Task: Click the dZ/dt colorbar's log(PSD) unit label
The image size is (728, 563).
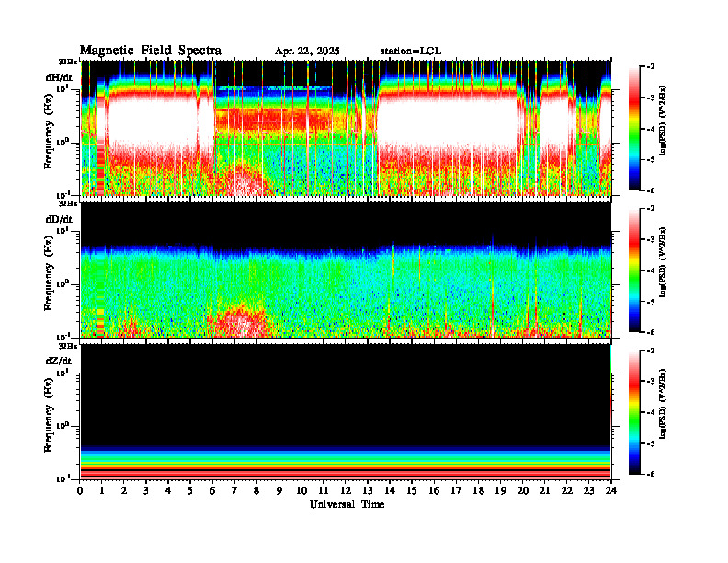Action: pos(663,404)
